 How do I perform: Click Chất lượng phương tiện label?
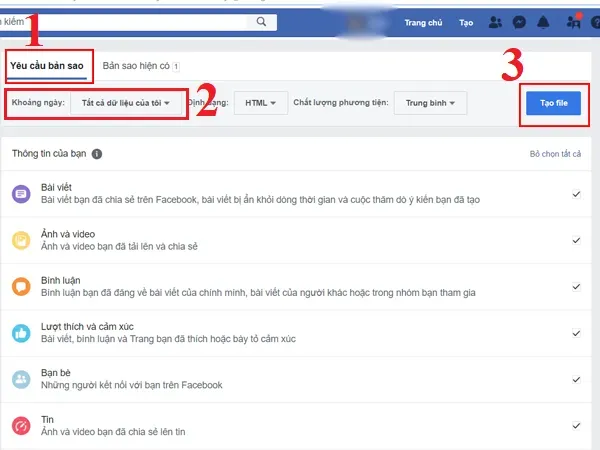341,103
